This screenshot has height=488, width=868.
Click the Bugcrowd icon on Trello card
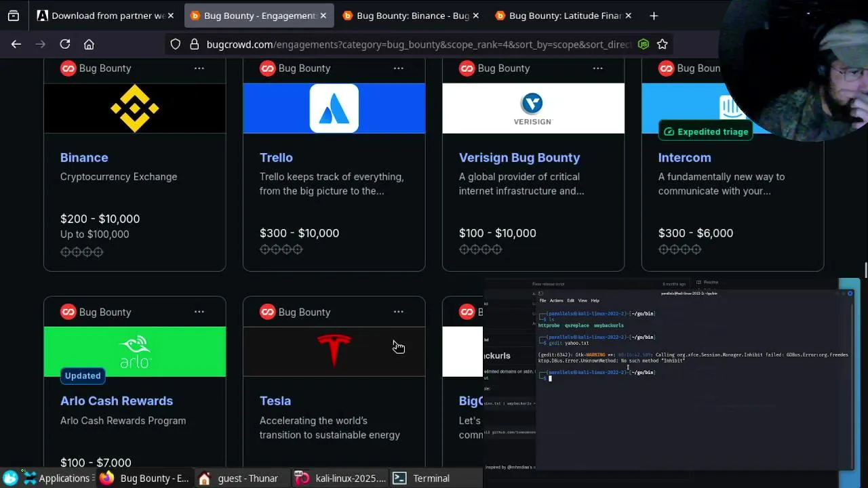pyautogui.click(x=267, y=68)
